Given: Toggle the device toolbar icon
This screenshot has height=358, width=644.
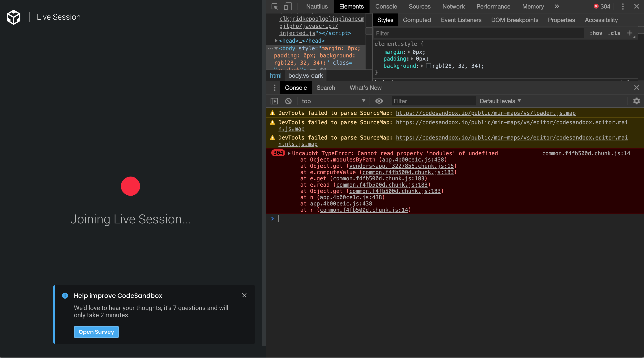Looking at the screenshot, I should click(287, 7).
